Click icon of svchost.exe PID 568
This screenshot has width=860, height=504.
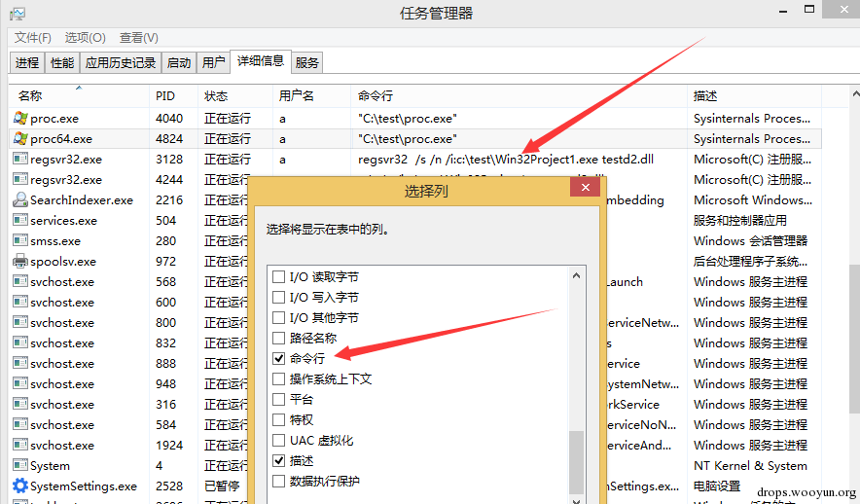20,281
